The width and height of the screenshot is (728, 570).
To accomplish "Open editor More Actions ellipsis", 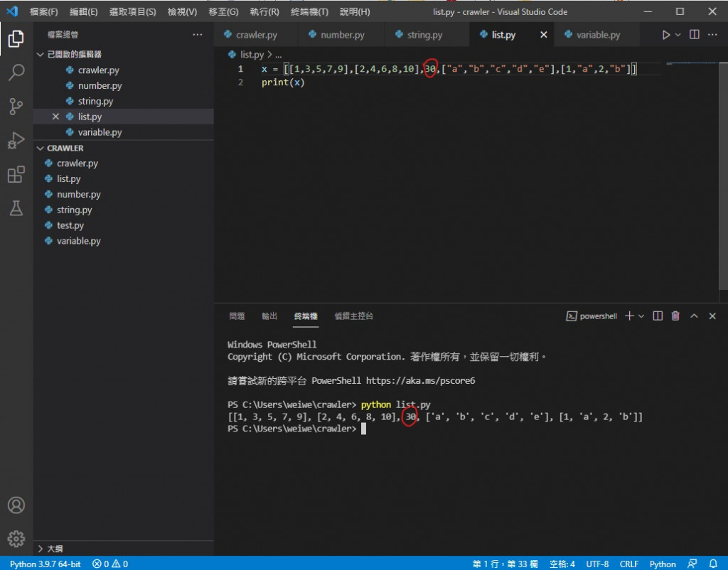I will tap(712, 35).
